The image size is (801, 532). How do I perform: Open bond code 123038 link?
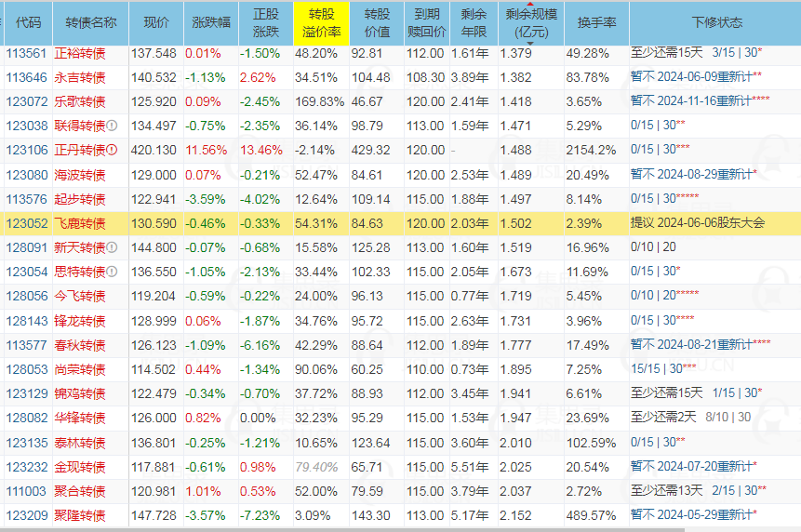pyautogui.click(x=26, y=126)
